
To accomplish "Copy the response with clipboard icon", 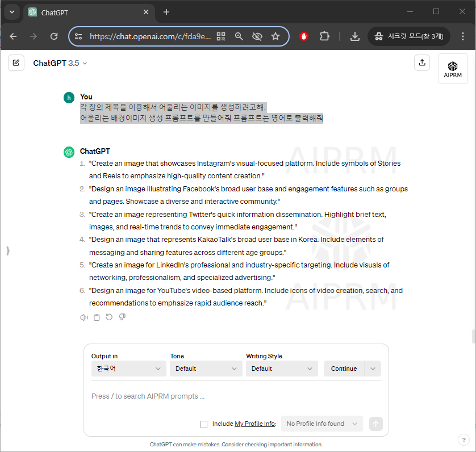I will point(97,317).
